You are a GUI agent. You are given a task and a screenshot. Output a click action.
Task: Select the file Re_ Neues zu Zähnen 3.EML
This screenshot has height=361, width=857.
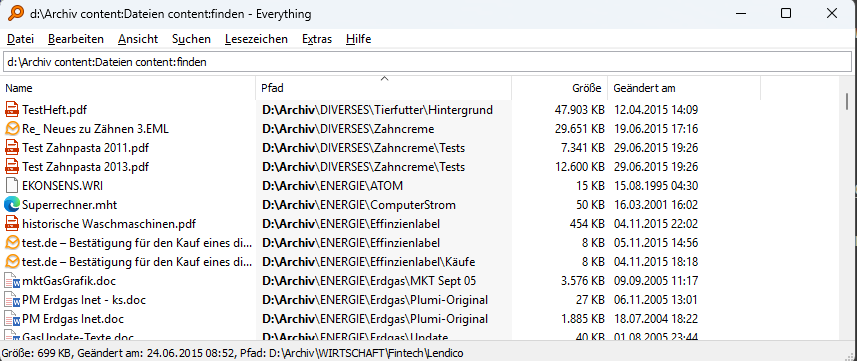[96, 129]
